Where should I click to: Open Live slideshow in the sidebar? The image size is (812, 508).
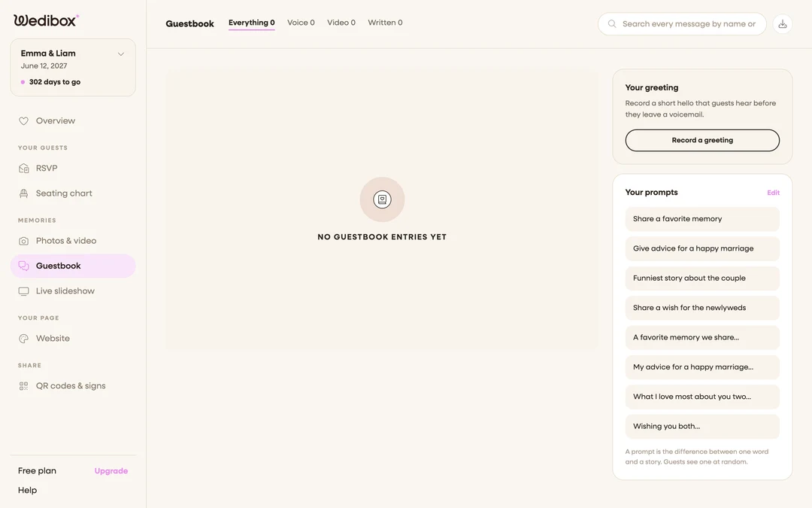tap(73, 291)
